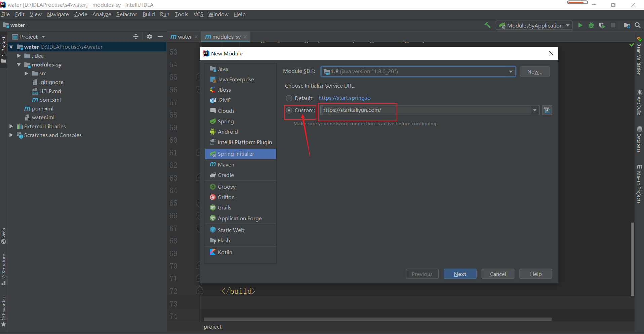Open the ModulesSyApplication run configuration dropdown
The image size is (644, 334).
[x=534, y=26]
